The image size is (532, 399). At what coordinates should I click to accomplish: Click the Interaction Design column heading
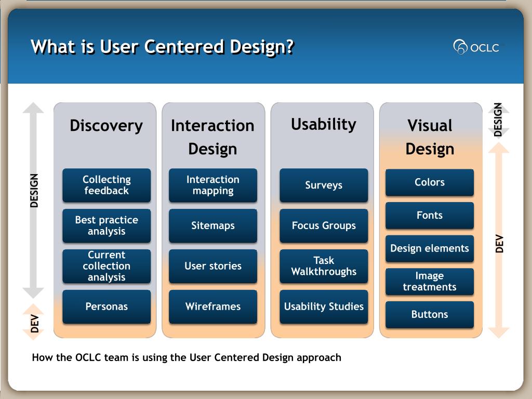(x=212, y=137)
